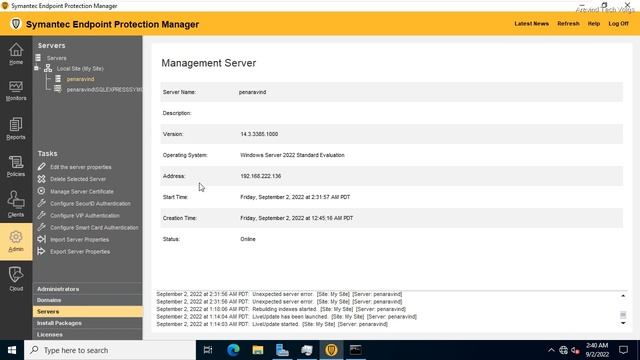
Task: Click Refresh in the header
Action: 568,24
